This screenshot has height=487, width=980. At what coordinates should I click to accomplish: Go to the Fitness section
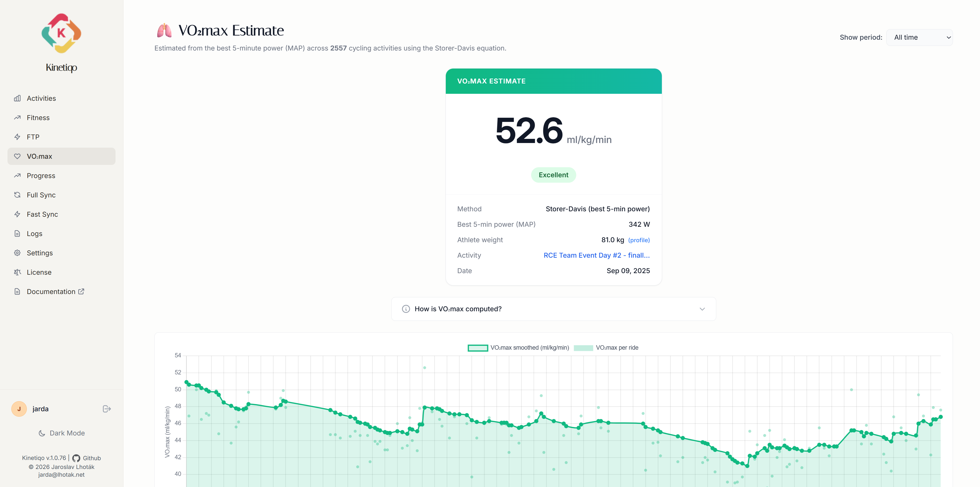click(x=61, y=118)
